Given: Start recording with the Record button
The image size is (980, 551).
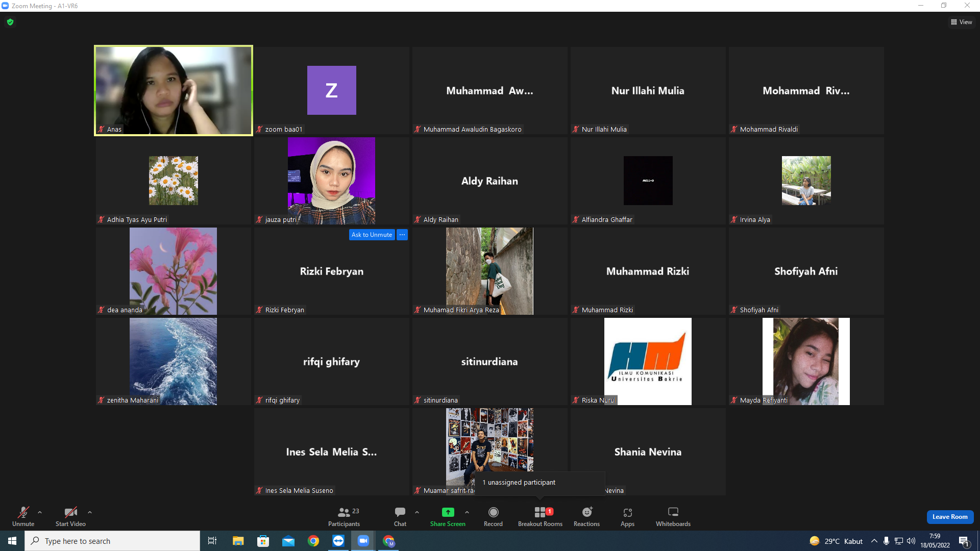Looking at the screenshot, I should 493,516.
